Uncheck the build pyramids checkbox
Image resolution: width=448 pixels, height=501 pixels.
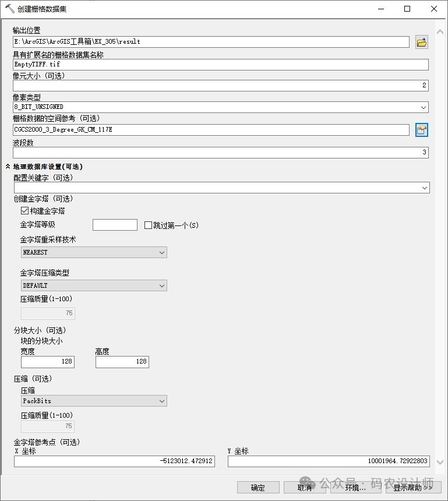[25, 211]
